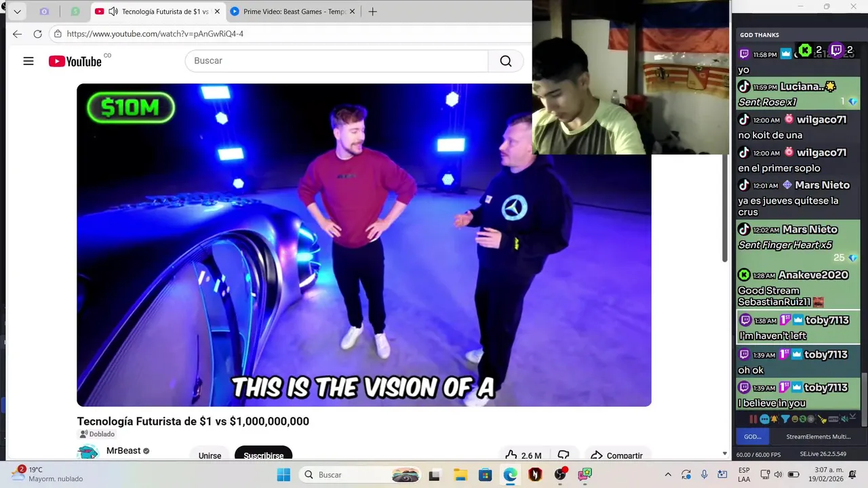
Task: Click the taskbar Buscar search box
Action: (x=361, y=474)
